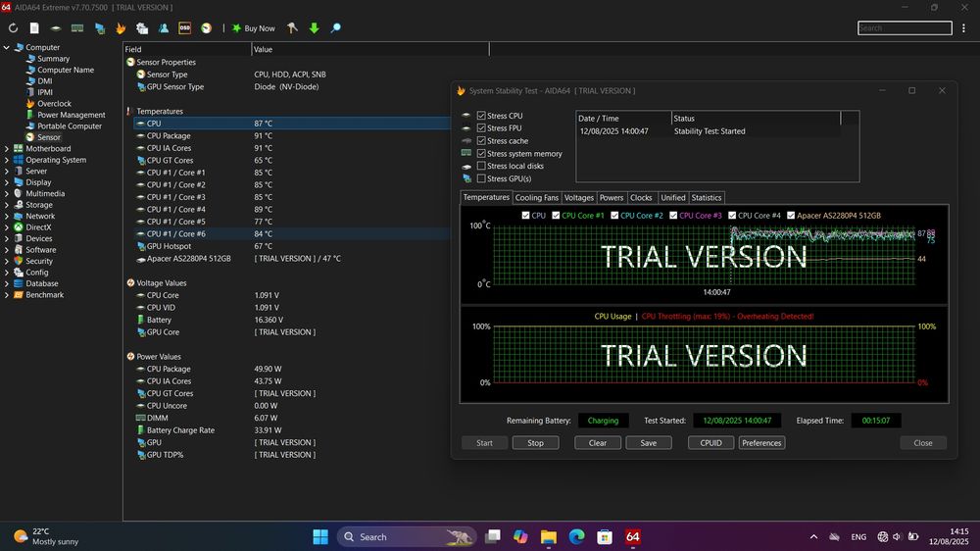Expand the Motherboard tree node

(x=7, y=149)
